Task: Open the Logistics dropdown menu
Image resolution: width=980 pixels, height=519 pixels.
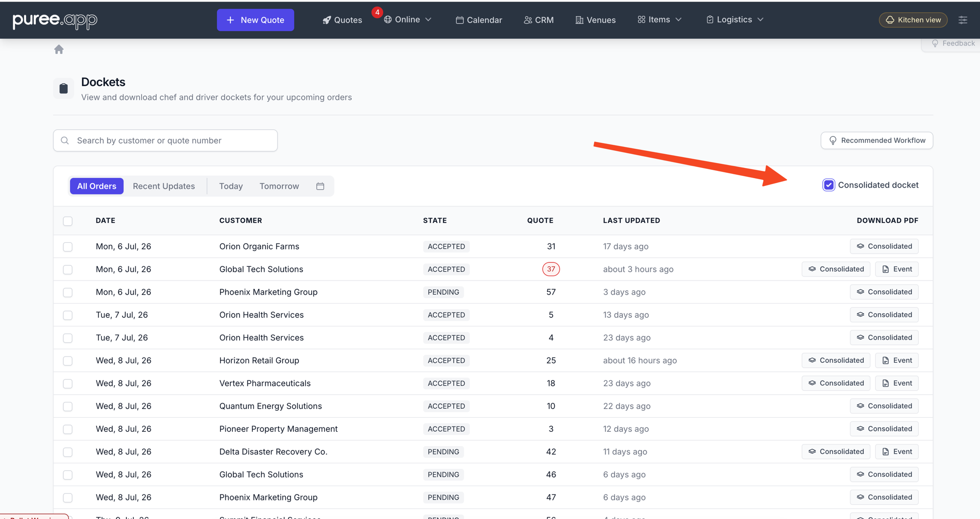Action: pos(735,20)
